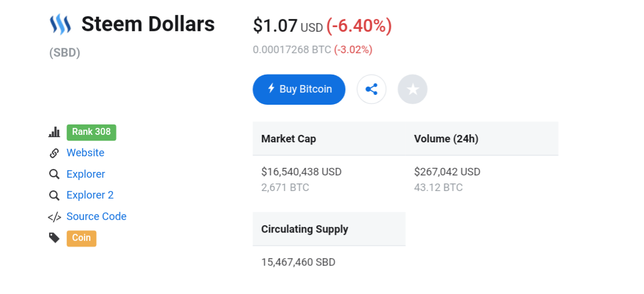The width and height of the screenshot is (644, 294).
Task: Click the tag icon beside Coin
Action: [54, 238]
